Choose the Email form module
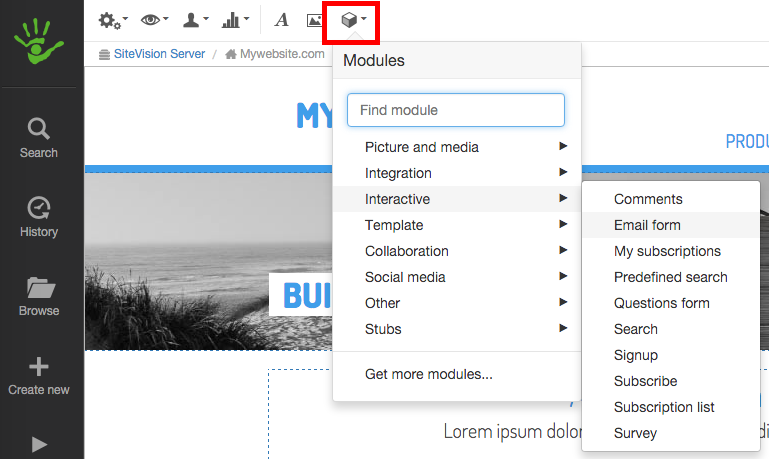The image size is (769, 459). [x=671, y=225]
